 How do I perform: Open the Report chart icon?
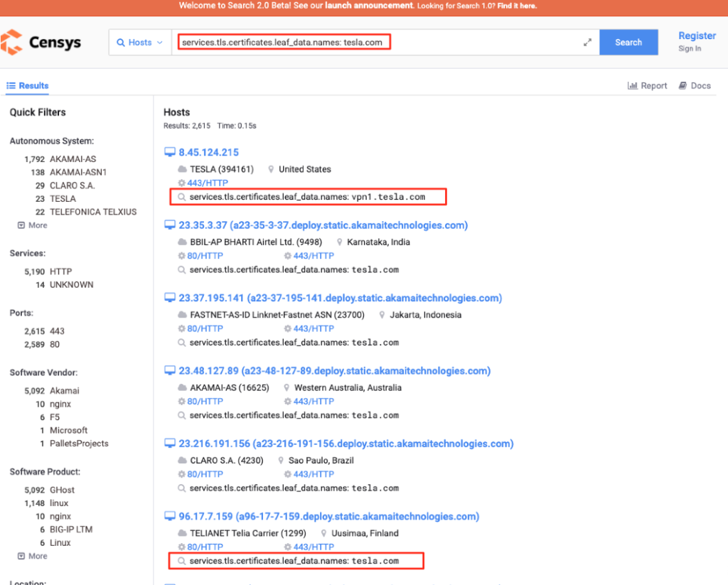632,85
